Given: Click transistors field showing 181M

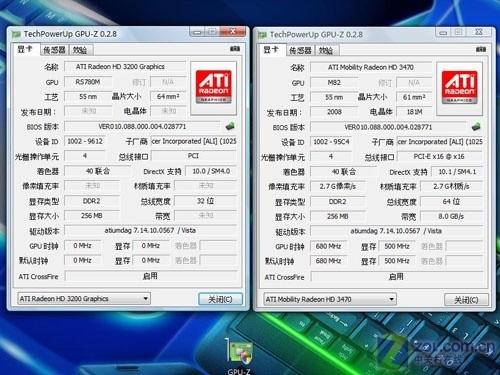Looking at the screenshot, I should pyautogui.click(x=414, y=112).
